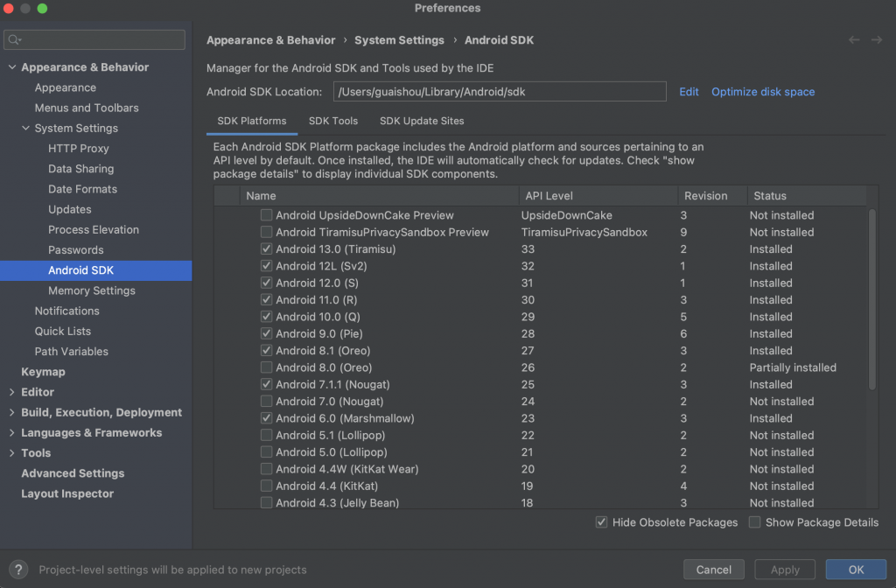This screenshot has width=896, height=588.
Task: Open Layout Inspector settings
Action: click(x=66, y=493)
